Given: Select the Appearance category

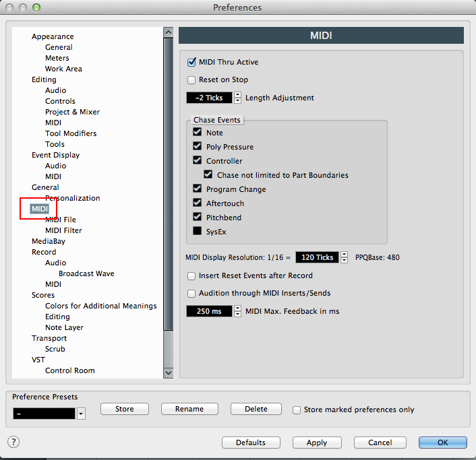Looking at the screenshot, I should pos(53,36).
